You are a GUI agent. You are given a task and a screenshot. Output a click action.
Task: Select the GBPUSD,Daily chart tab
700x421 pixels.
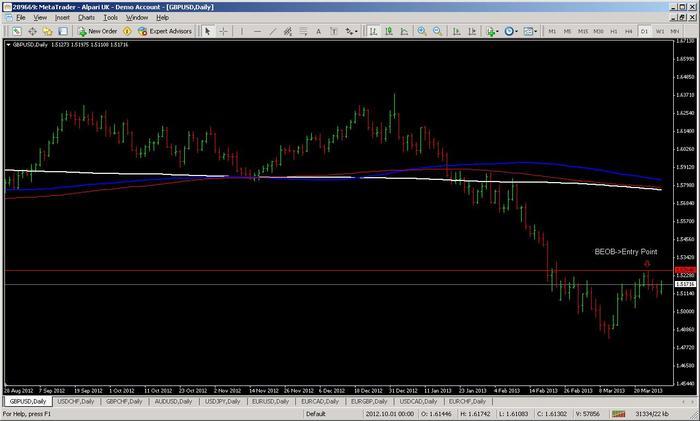click(28, 401)
